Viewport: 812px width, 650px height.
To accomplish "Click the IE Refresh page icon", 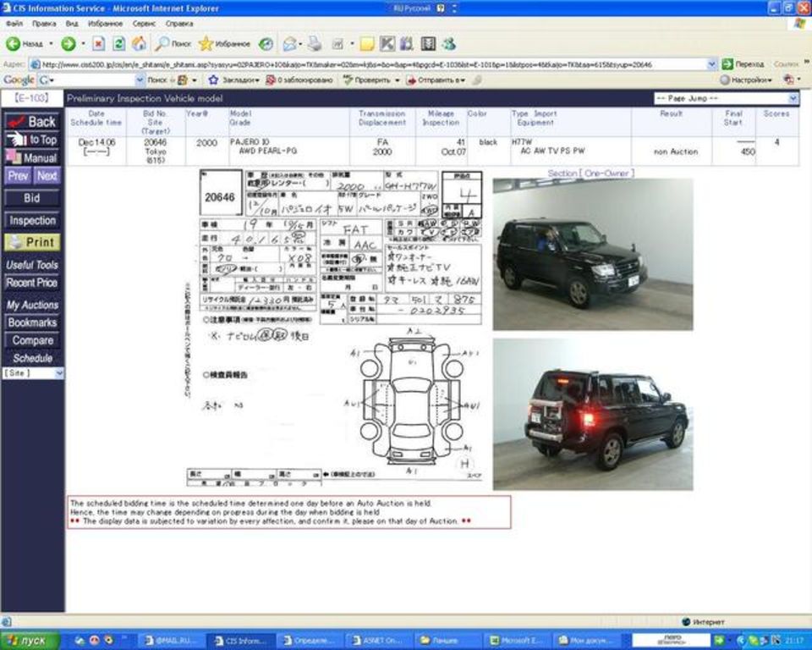I will coord(118,43).
